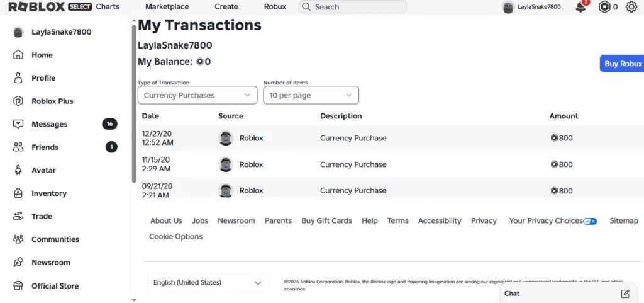Click the Robux icon beside My Balance
This screenshot has width=644, height=303.
[x=199, y=62]
